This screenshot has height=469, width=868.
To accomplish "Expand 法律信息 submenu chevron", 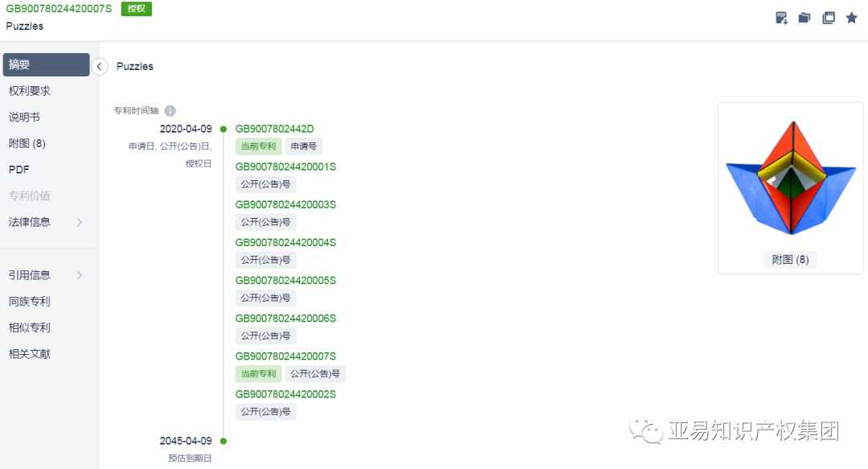I will coord(79,222).
